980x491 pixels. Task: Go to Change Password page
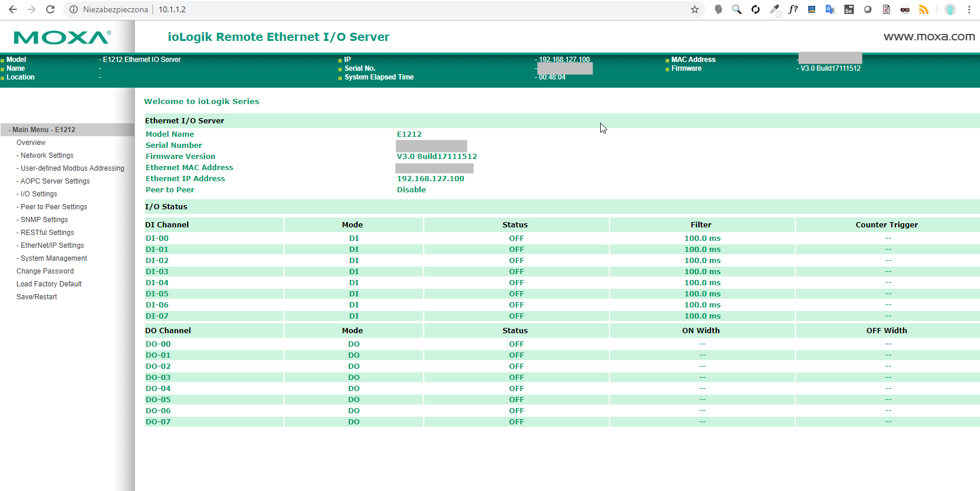45,271
